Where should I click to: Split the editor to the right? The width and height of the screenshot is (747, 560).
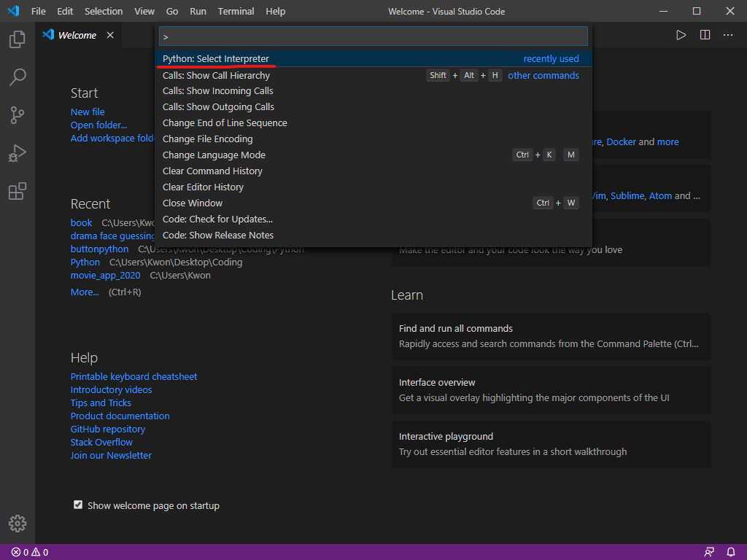[x=705, y=35]
